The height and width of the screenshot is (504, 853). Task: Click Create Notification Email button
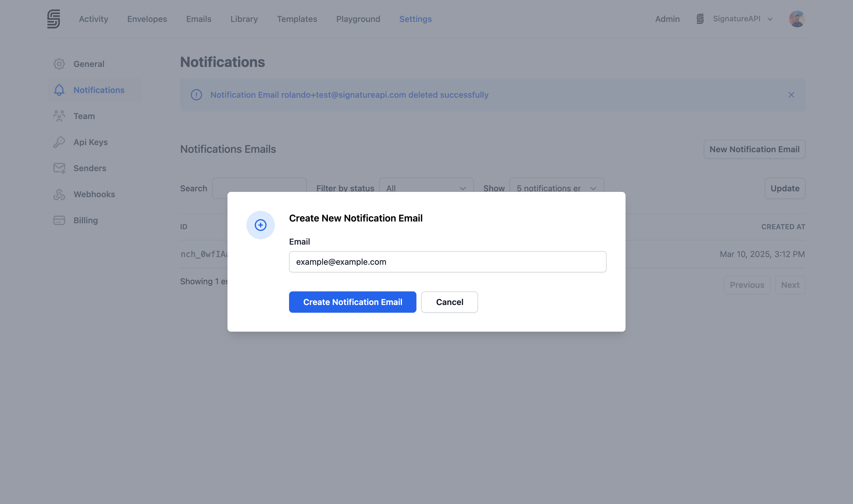[x=352, y=302]
